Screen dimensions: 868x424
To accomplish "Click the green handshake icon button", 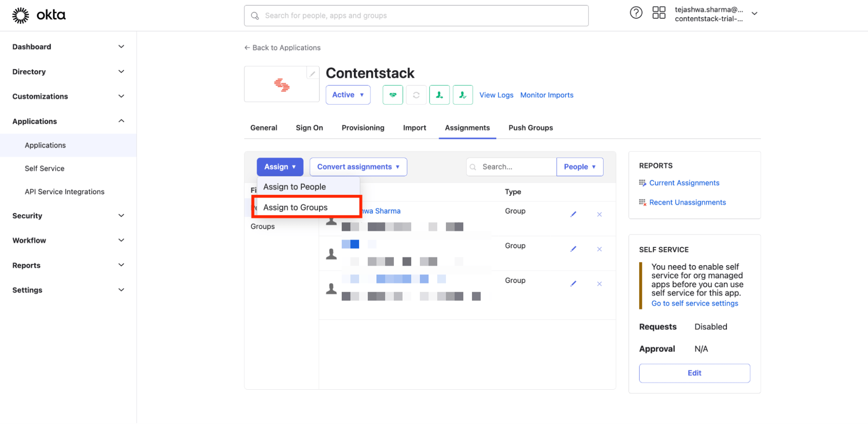I will coord(393,95).
